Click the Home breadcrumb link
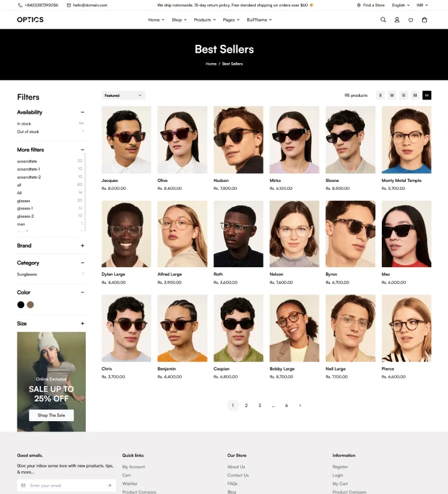The width and height of the screenshot is (448, 494). tap(211, 64)
